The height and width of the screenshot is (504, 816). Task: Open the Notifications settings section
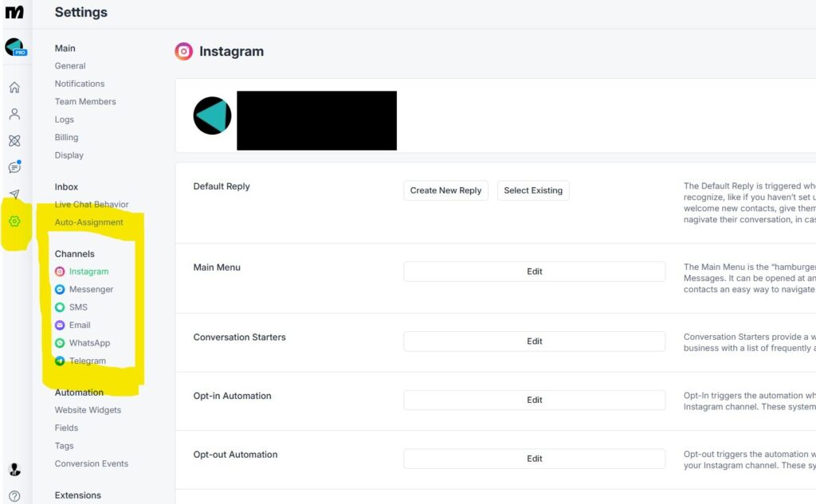point(79,84)
